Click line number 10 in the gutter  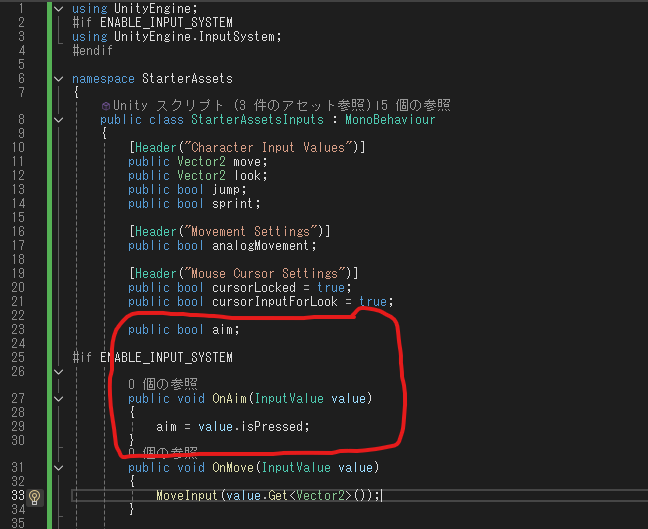click(x=18, y=148)
